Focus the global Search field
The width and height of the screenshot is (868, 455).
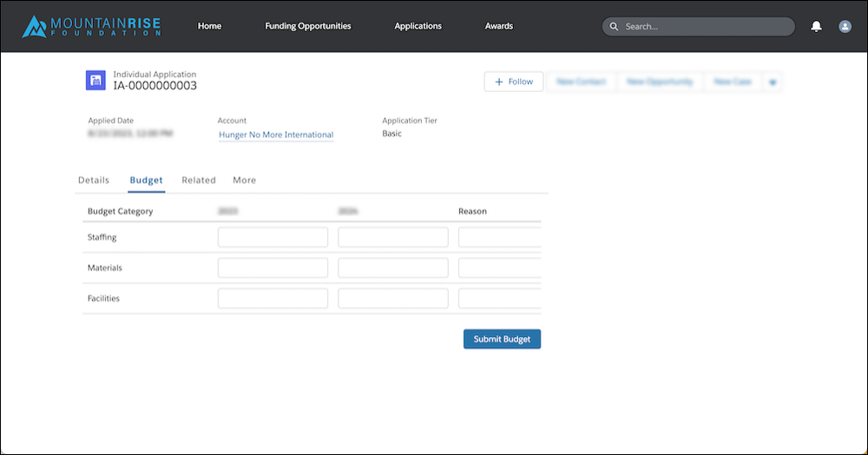click(699, 26)
